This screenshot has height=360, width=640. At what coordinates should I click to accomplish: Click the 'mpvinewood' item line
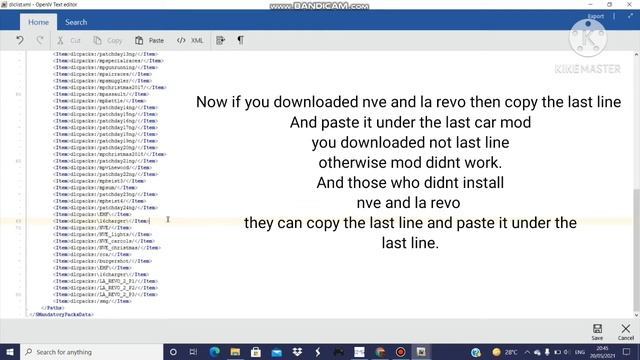pos(102,167)
